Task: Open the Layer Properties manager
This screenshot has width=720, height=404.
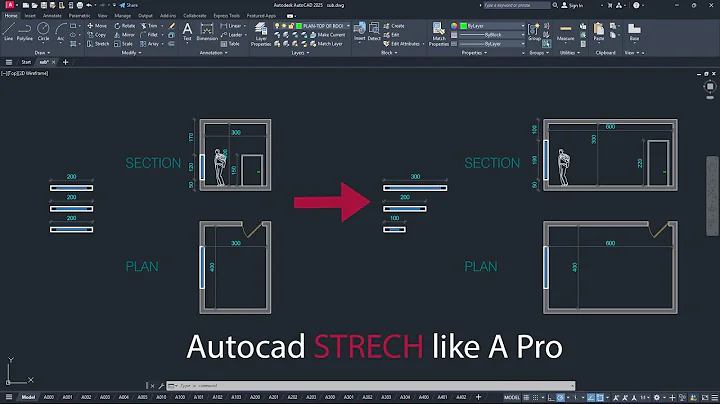Action: [x=261, y=34]
